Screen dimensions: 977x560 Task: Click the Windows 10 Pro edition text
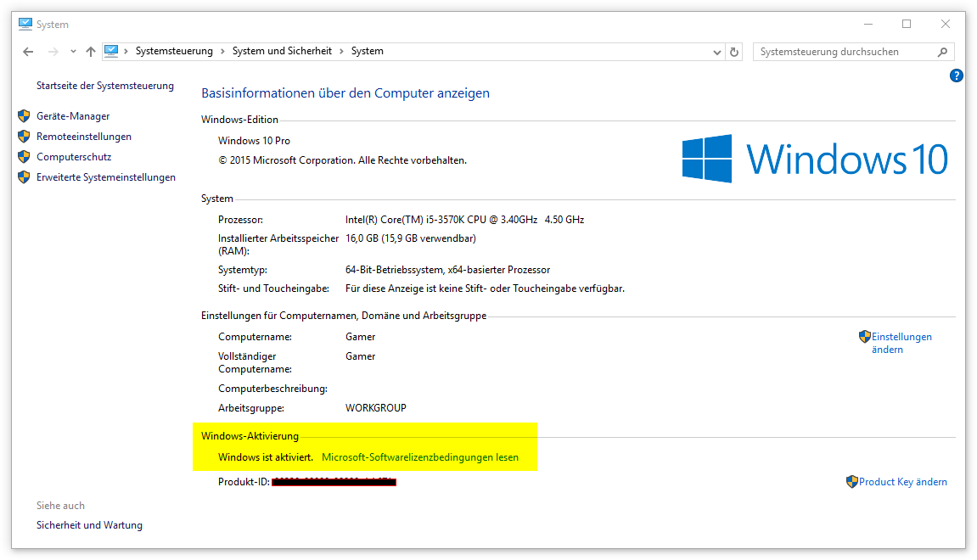[254, 141]
